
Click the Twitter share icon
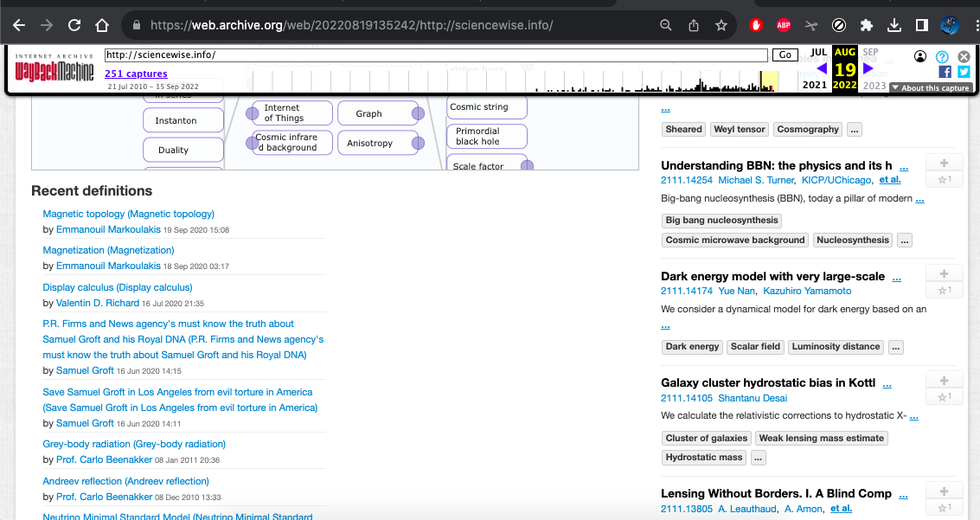point(964,72)
